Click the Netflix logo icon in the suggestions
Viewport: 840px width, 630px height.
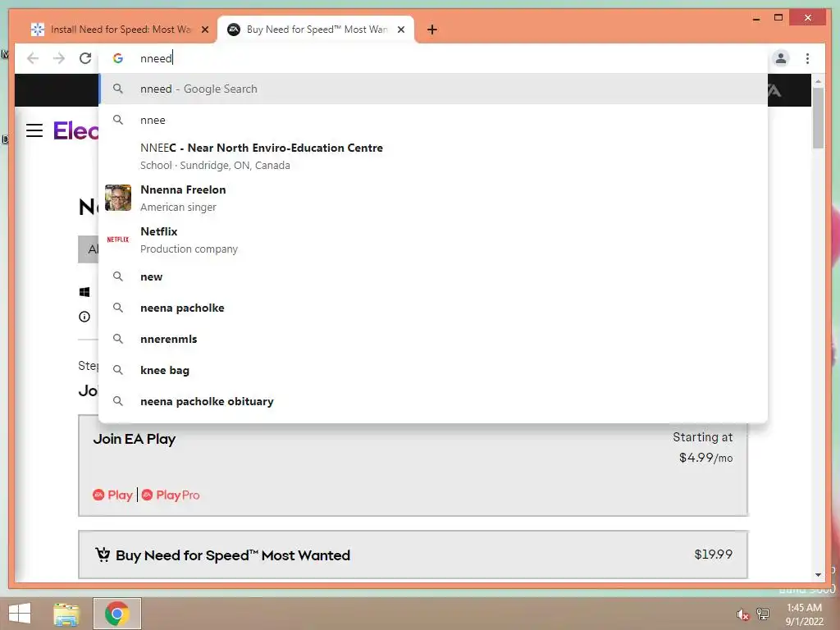[118, 240]
